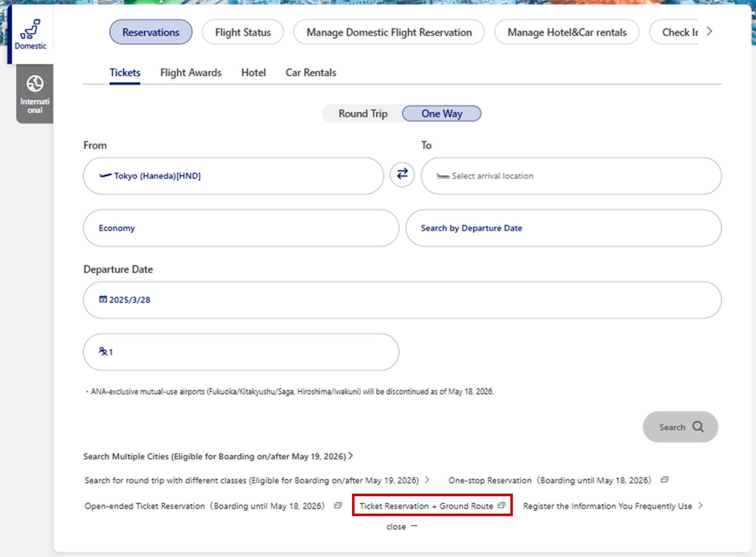Open Open-ended Ticket Reservation link
Image resolution: width=756 pixels, height=557 pixels.
point(213,506)
